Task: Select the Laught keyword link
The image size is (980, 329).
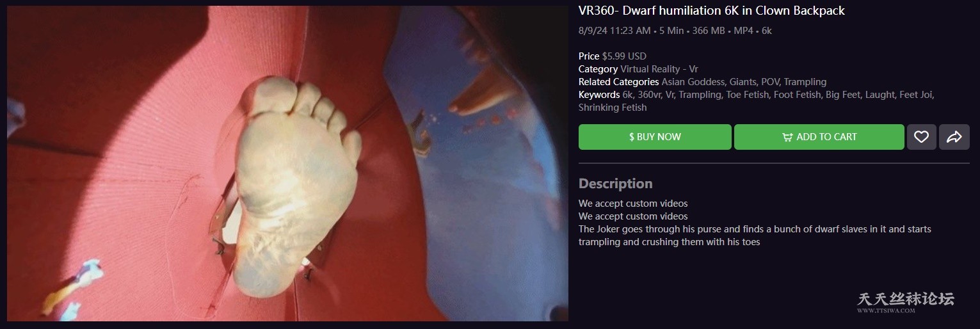Action: tap(880, 95)
